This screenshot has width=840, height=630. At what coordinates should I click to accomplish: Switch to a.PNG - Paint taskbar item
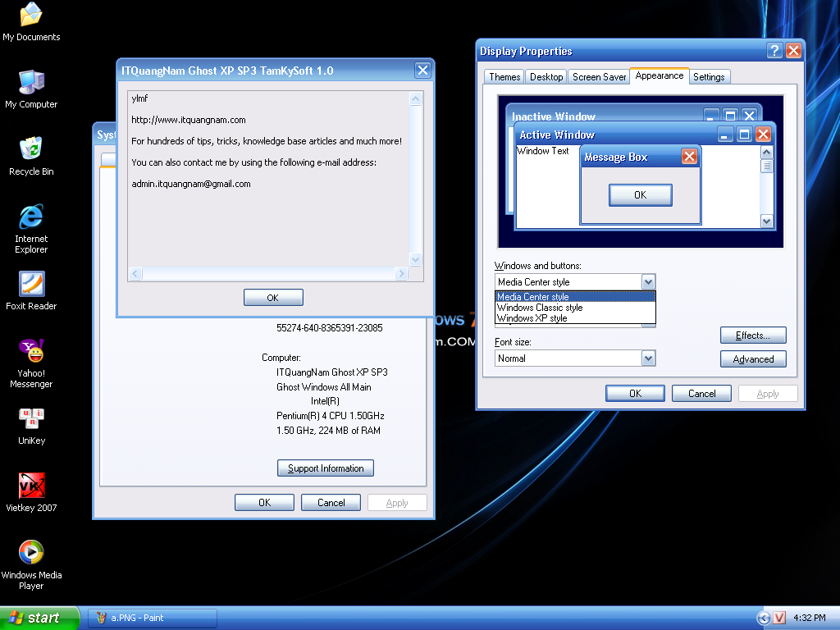[x=153, y=618]
